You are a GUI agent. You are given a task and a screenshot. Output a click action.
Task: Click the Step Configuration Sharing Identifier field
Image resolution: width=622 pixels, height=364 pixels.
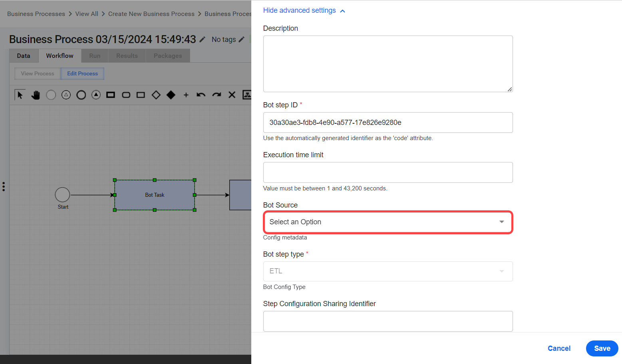[x=388, y=321]
